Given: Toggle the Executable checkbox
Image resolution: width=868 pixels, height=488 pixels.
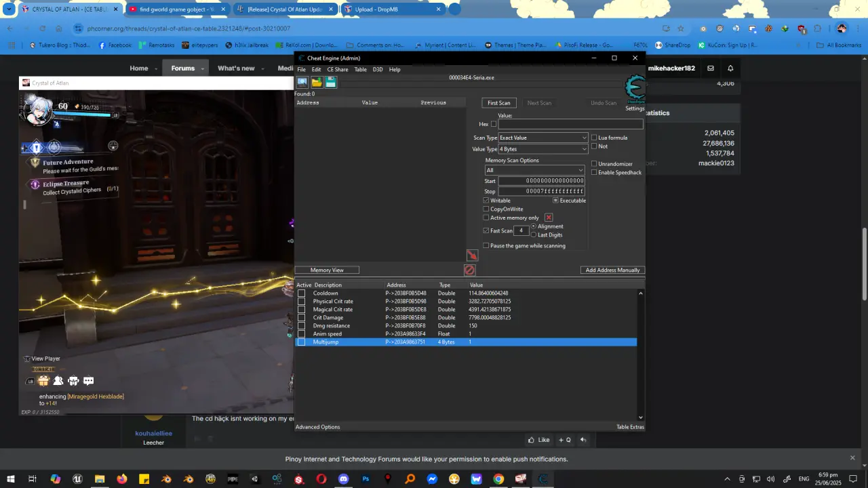Looking at the screenshot, I should [555, 201].
